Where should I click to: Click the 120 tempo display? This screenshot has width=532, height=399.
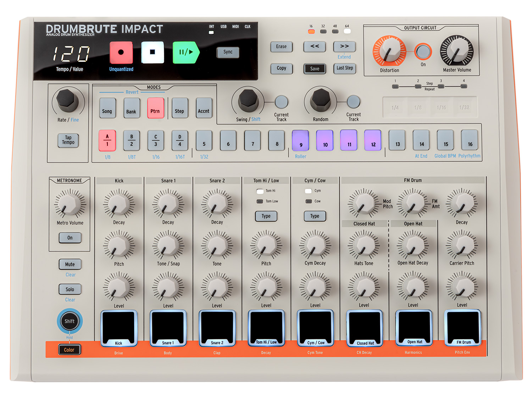71,54
